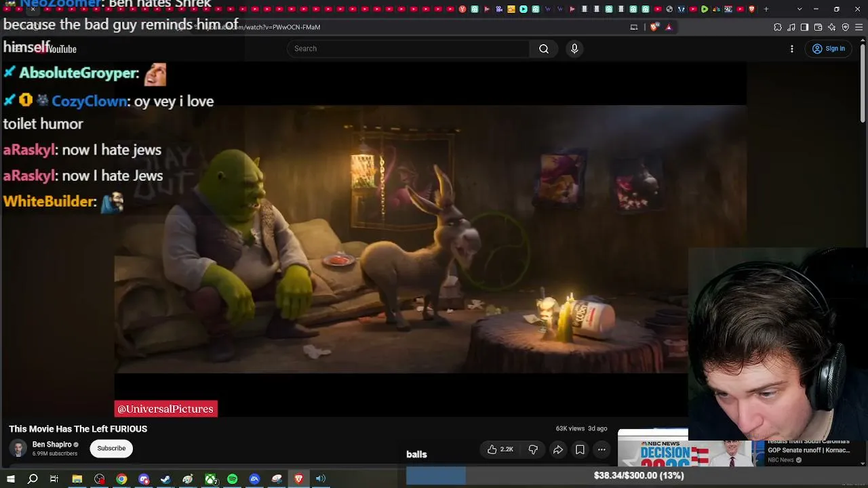Viewport: 868px width, 488px height.
Task: Open Steam from the taskbar
Action: tap(165, 479)
